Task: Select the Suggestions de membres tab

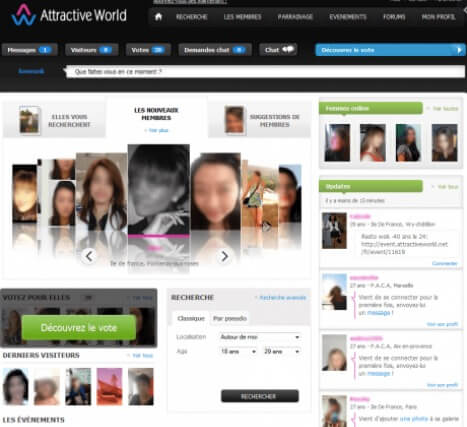Action: [259, 120]
